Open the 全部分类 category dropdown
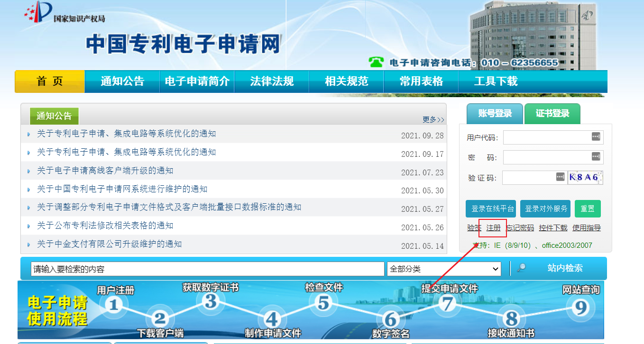 click(444, 269)
